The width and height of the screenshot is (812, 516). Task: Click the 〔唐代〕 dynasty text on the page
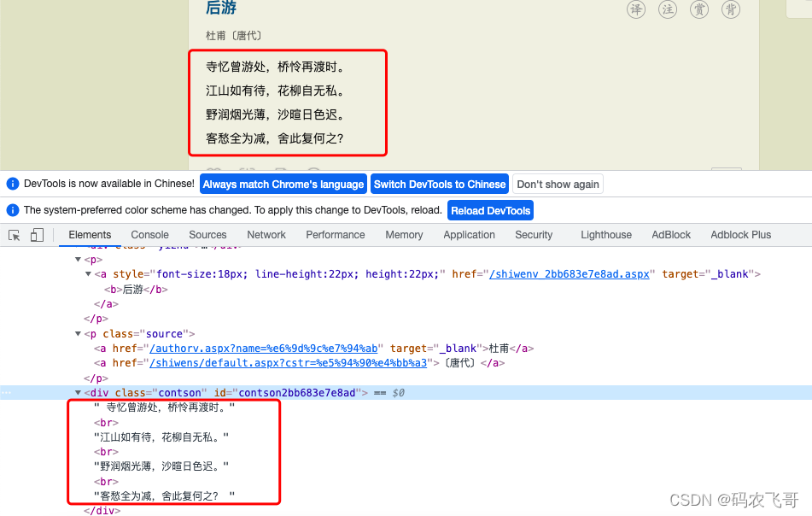247,36
